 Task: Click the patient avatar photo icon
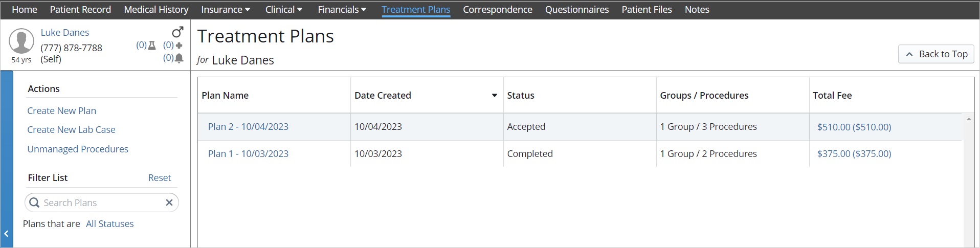[21, 42]
